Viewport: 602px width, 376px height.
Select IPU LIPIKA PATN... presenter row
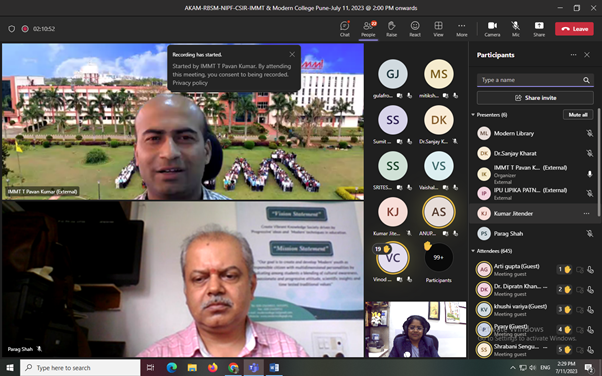[x=534, y=194]
